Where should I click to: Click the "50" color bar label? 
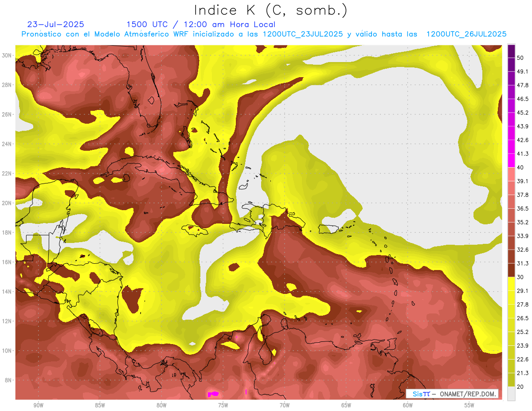pyautogui.click(x=520, y=58)
